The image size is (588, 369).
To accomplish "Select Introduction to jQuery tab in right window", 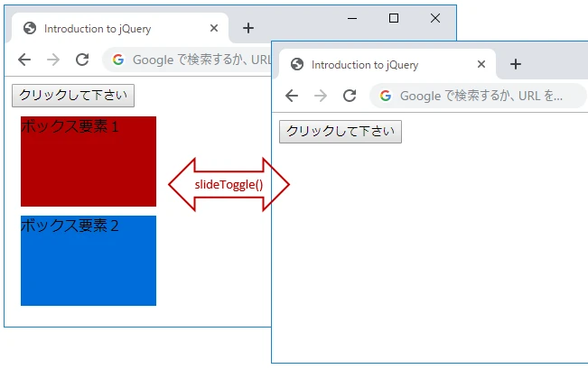I will (x=387, y=64).
